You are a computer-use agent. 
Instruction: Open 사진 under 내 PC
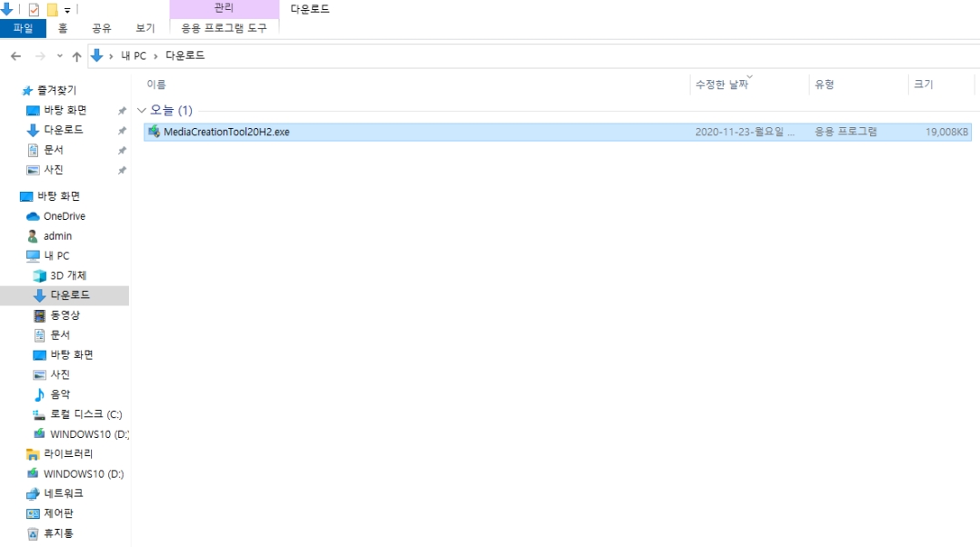[60, 374]
